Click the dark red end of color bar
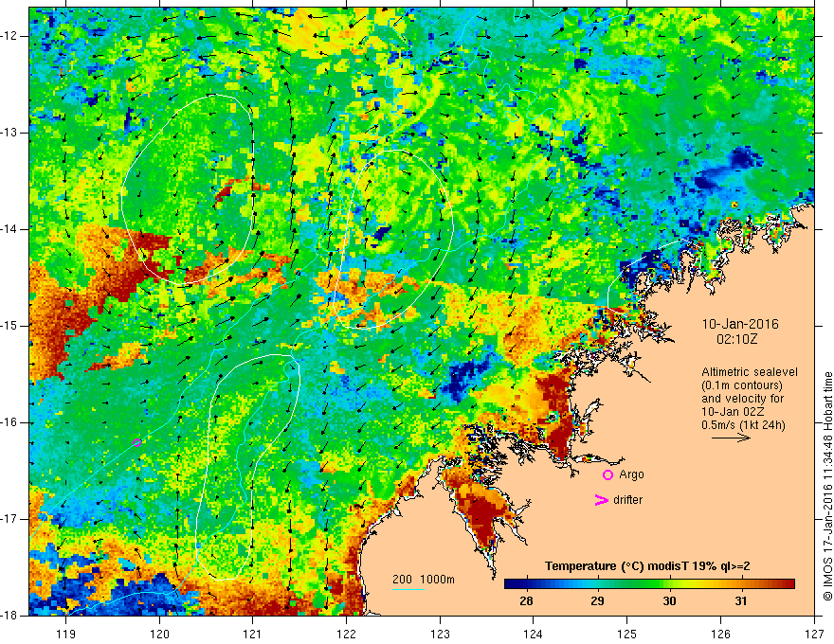The image size is (834, 644). click(788, 584)
